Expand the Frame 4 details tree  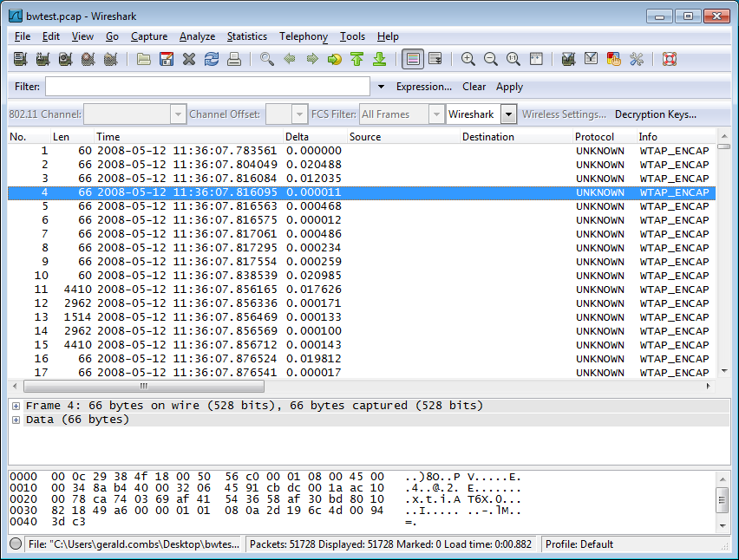coord(16,406)
